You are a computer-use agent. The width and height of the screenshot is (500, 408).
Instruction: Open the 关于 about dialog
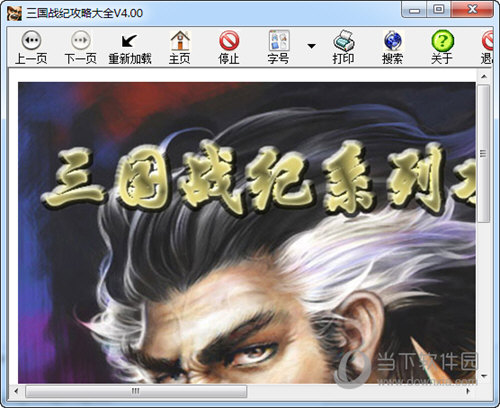click(x=442, y=47)
